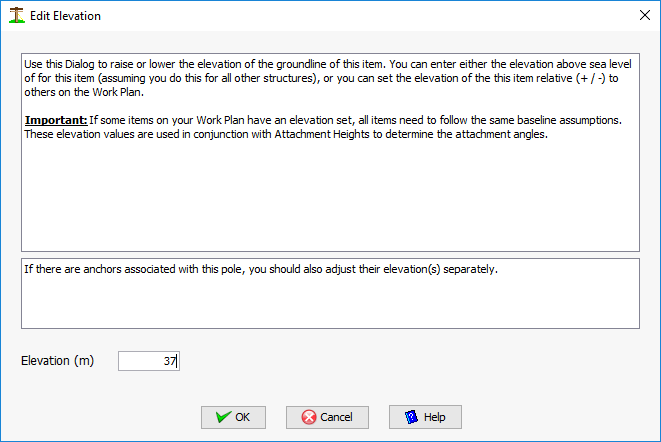Click the empty title bar area
The image size is (661, 442).
point(367,16)
